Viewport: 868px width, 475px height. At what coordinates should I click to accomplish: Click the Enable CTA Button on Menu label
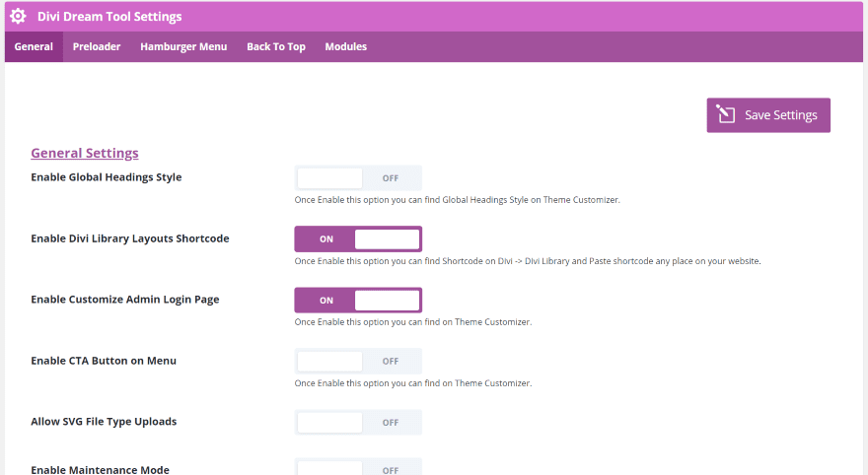coord(104,361)
